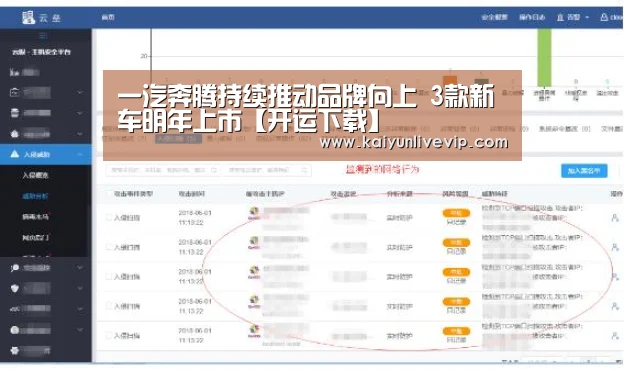
Task: Click the user action icon in the first row
Action: (x=615, y=218)
